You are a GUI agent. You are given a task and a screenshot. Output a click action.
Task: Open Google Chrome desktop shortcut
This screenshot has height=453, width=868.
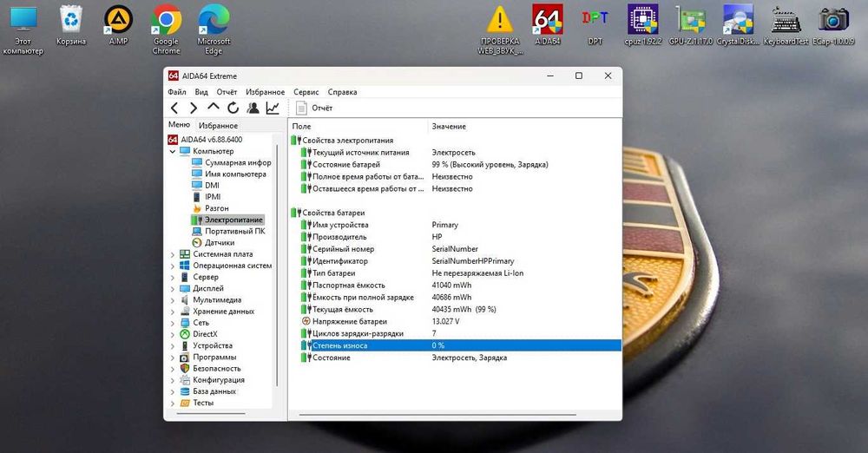click(166, 30)
